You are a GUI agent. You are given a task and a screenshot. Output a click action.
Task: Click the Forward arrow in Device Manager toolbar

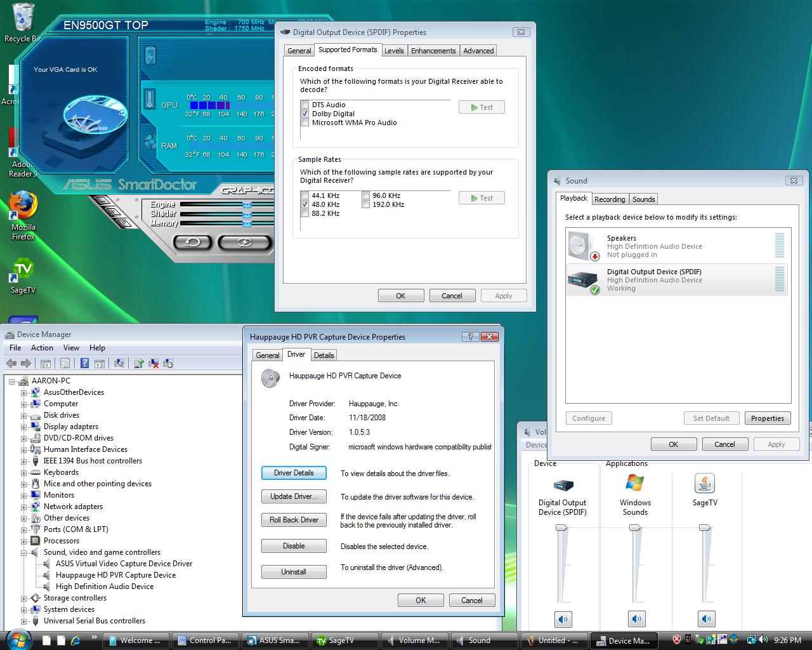click(x=25, y=363)
